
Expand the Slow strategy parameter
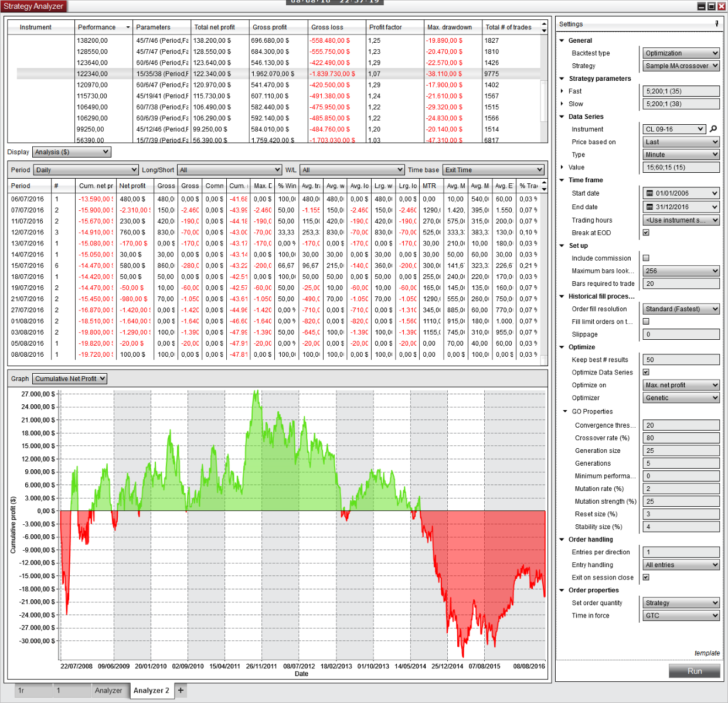pos(562,104)
